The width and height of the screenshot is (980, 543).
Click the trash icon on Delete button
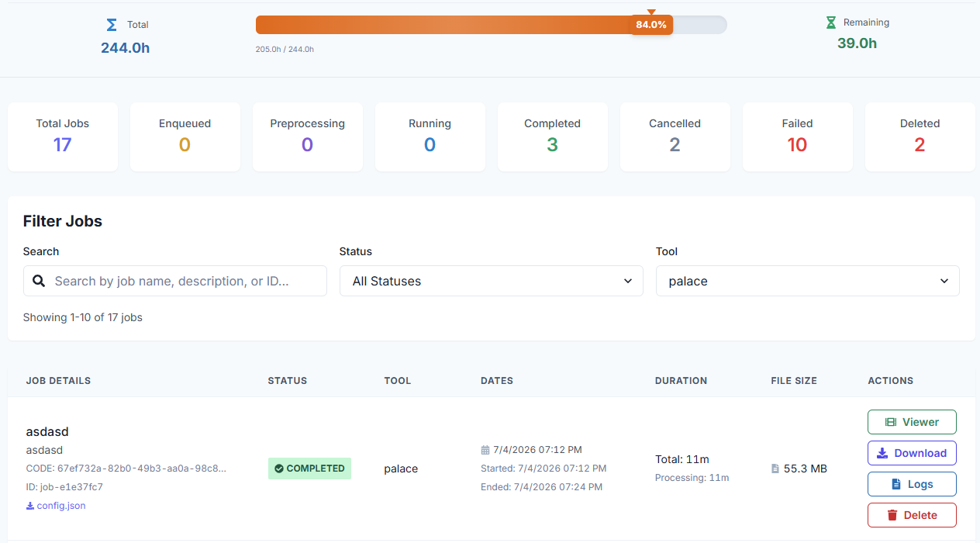pyautogui.click(x=892, y=515)
